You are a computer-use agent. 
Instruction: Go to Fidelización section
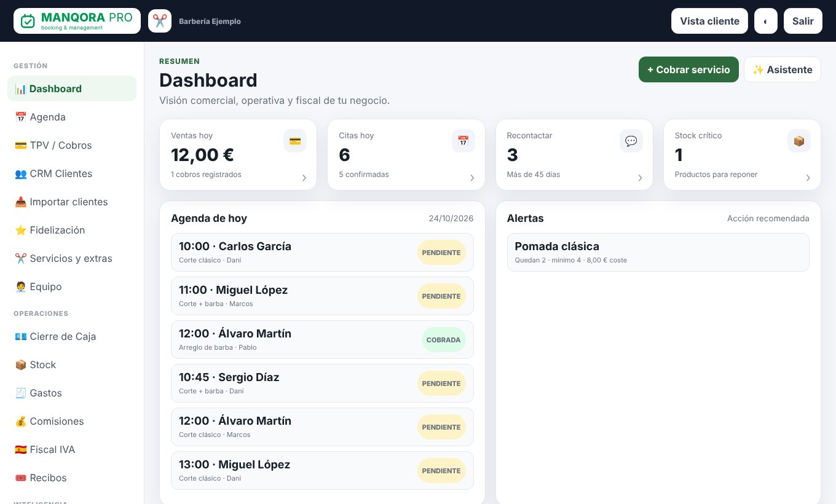coord(72,230)
